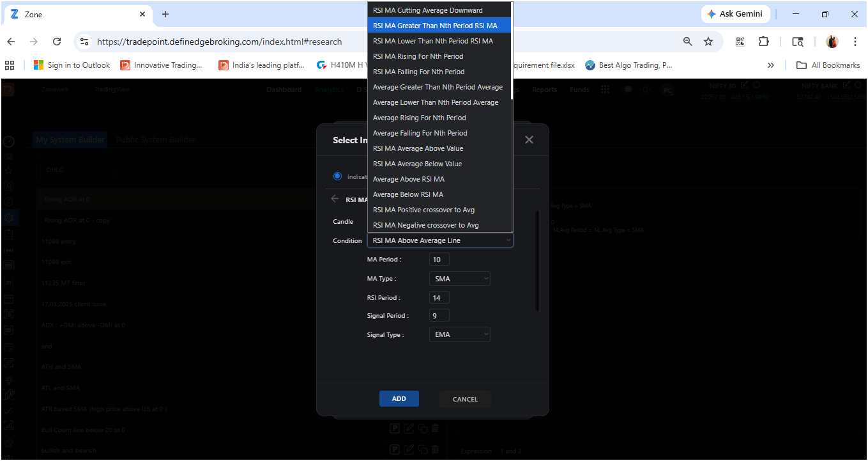Choose RSI MA Average Above Value
The width and height of the screenshot is (868, 461).
point(440,148)
